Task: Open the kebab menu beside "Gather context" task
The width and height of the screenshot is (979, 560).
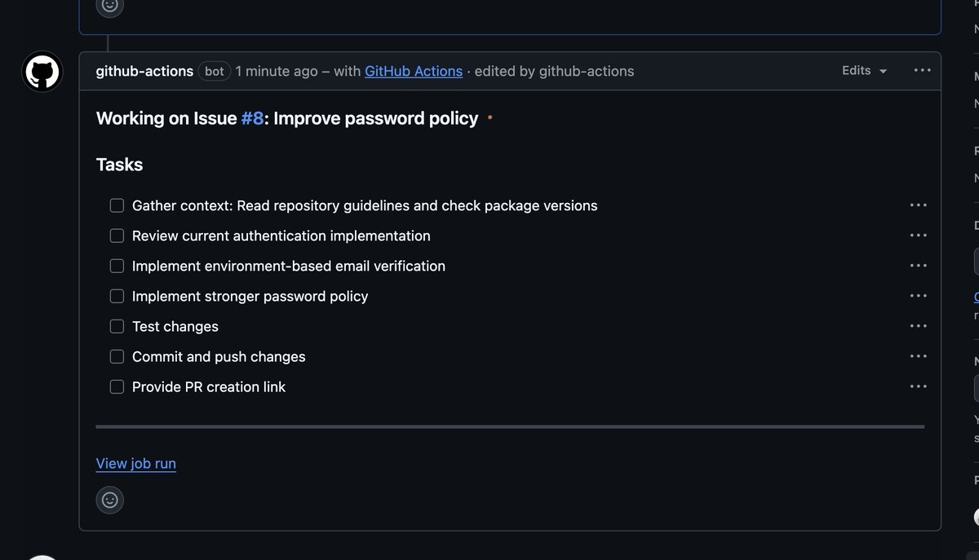Action: point(919,205)
